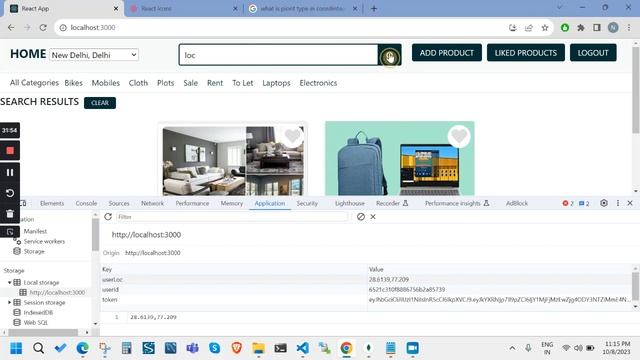Select IndexedDB in the storage tree
The image size is (640, 360).
pos(38,312)
